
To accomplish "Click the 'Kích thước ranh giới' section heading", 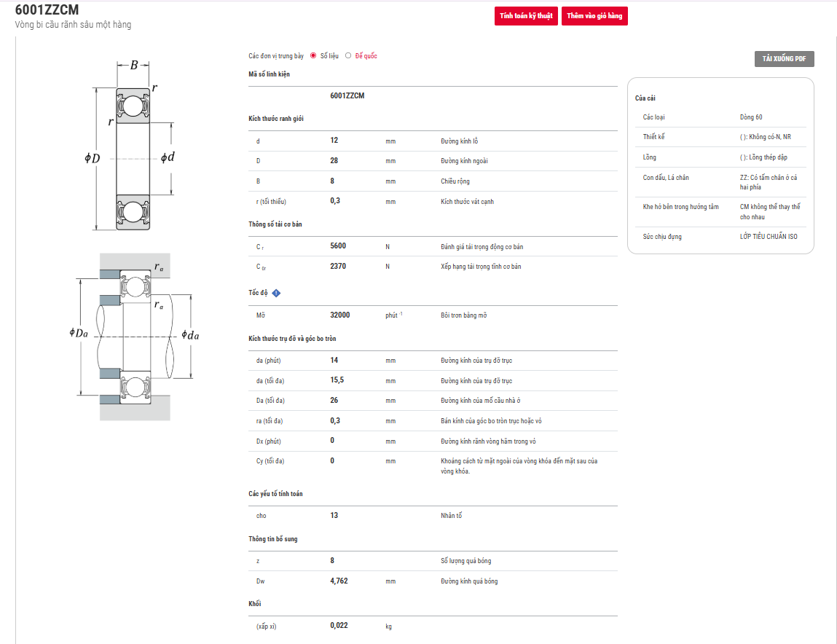I will tap(276, 119).
